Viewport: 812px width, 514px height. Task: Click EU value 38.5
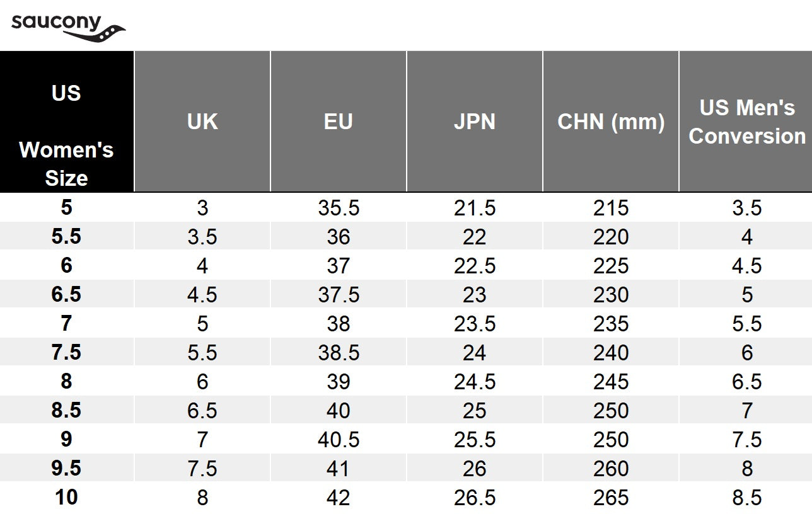pos(339,353)
